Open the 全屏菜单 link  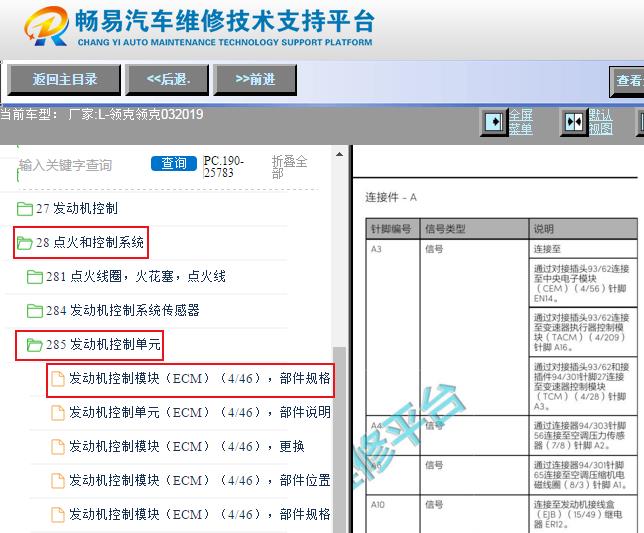click(521, 122)
